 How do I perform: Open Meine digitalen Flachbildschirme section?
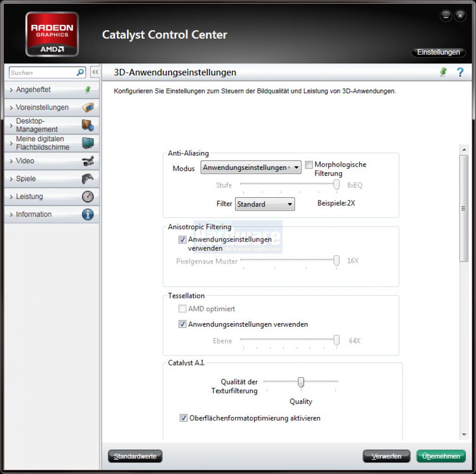(x=52, y=143)
